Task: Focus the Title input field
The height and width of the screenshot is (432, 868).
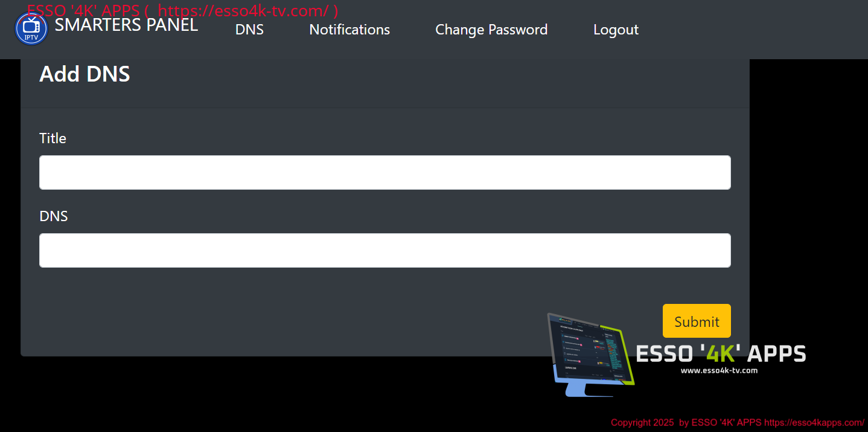Action: point(385,172)
